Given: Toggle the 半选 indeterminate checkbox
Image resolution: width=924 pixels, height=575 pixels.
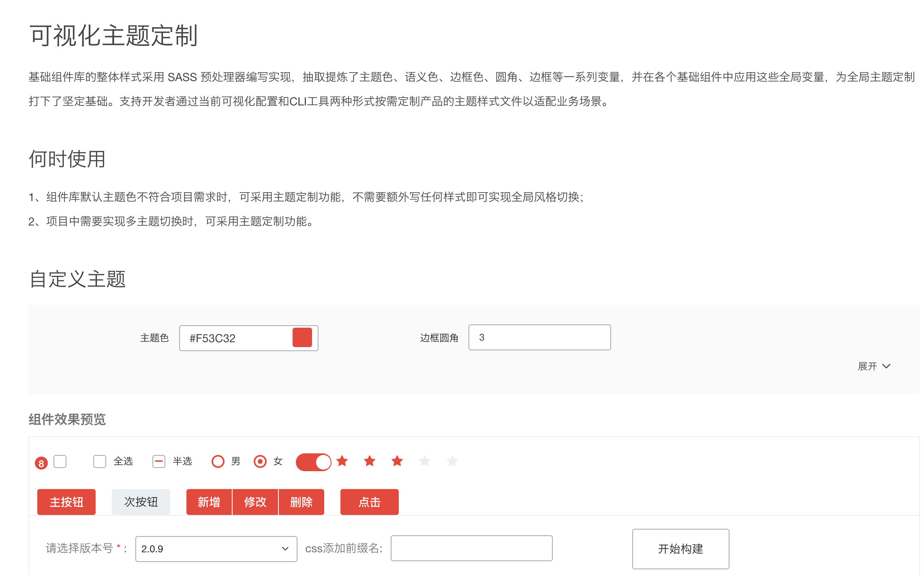Looking at the screenshot, I should click(159, 461).
